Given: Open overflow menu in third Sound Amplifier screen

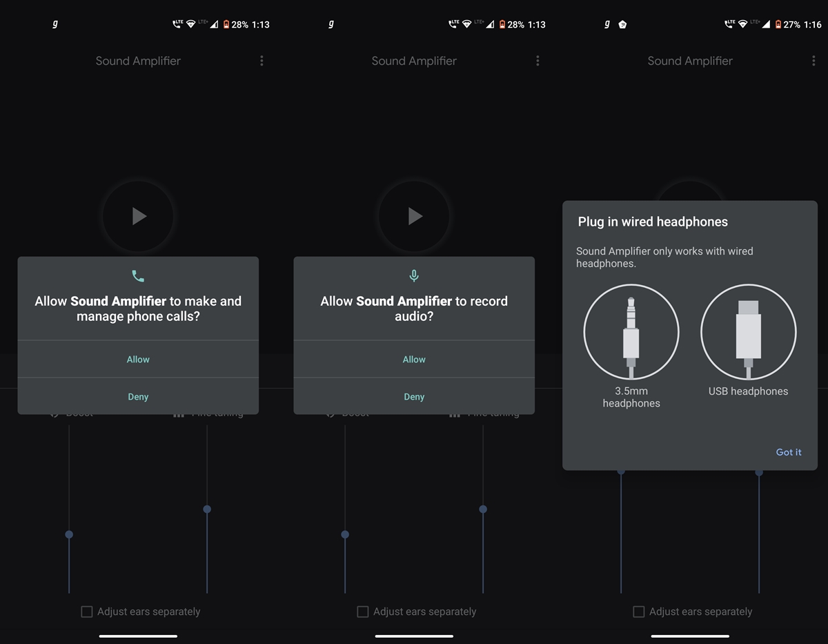Looking at the screenshot, I should point(814,61).
